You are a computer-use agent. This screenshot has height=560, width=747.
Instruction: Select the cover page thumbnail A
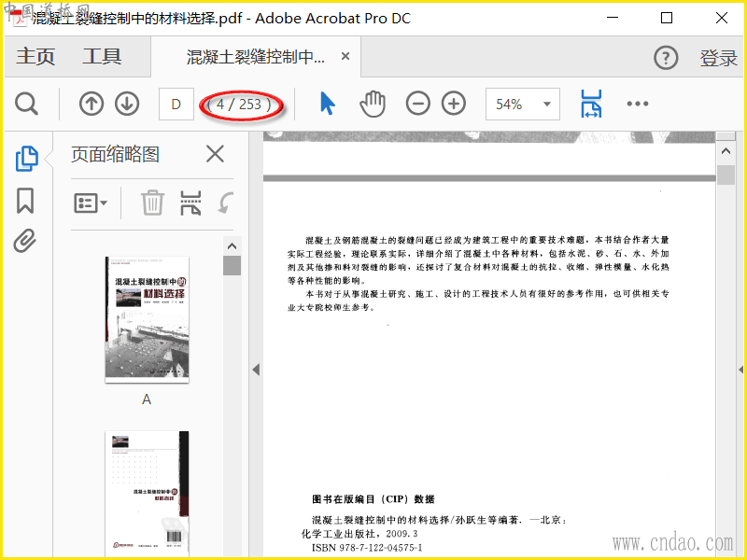[147, 319]
